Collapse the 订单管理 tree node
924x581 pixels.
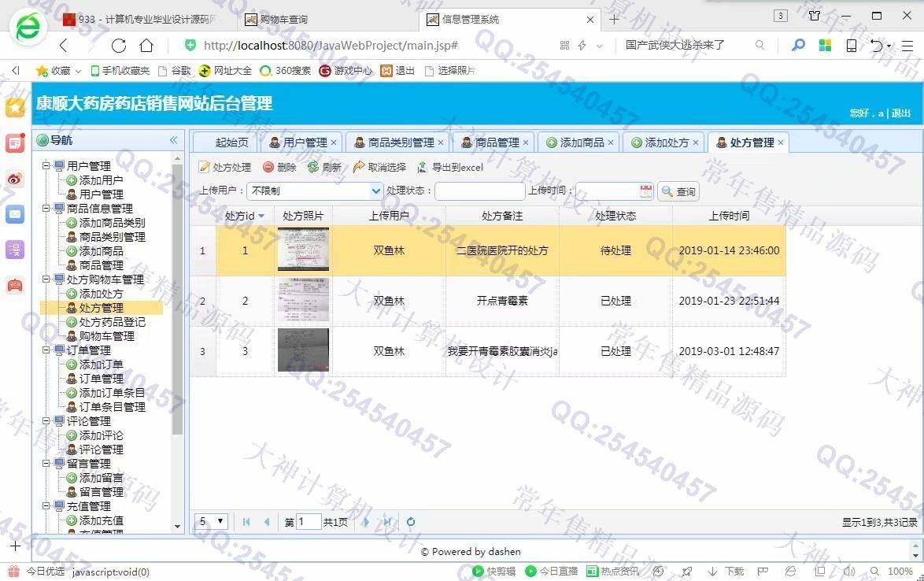tap(46, 350)
